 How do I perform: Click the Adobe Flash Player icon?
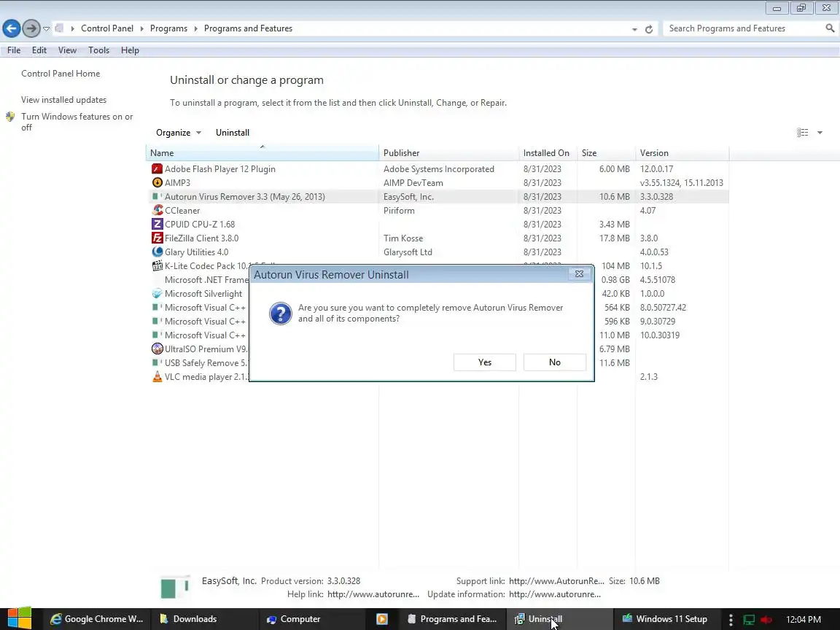pos(157,168)
